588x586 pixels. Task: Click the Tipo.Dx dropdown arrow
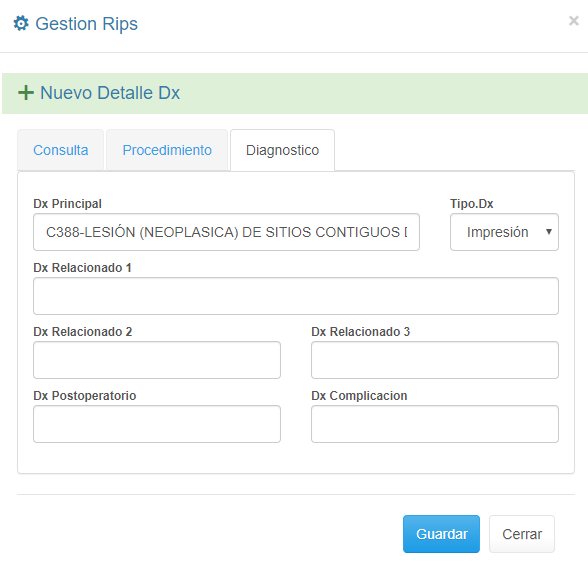(x=549, y=232)
